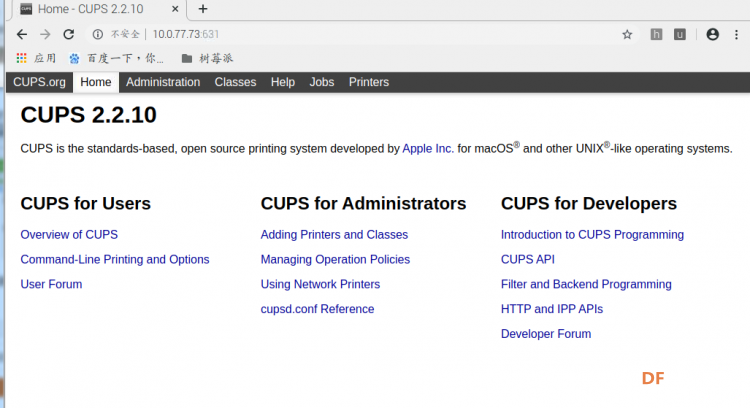View the site security info icon
This screenshot has width=750, height=408.
[98, 34]
